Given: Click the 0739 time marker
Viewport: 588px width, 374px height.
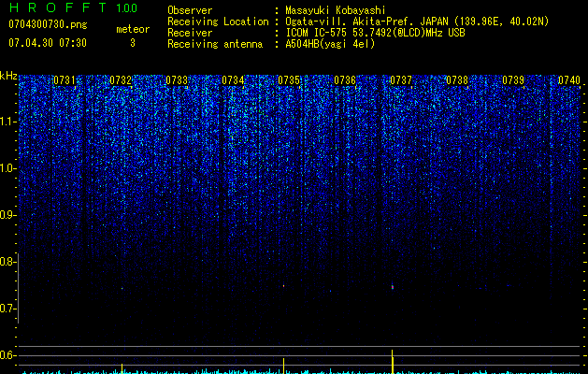Looking at the screenshot, I should click(x=513, y=80).
